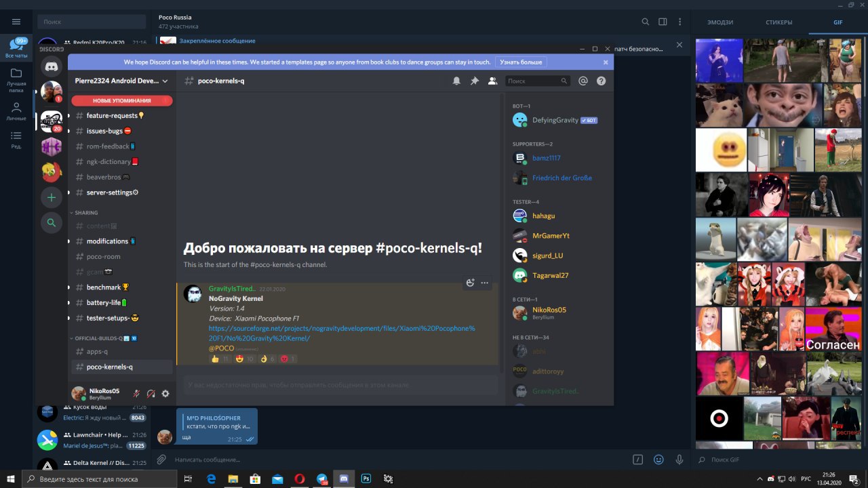Toggle the OK-hand reaction with count 6
Screen dimensions: 868x488
tap(267, 359)
